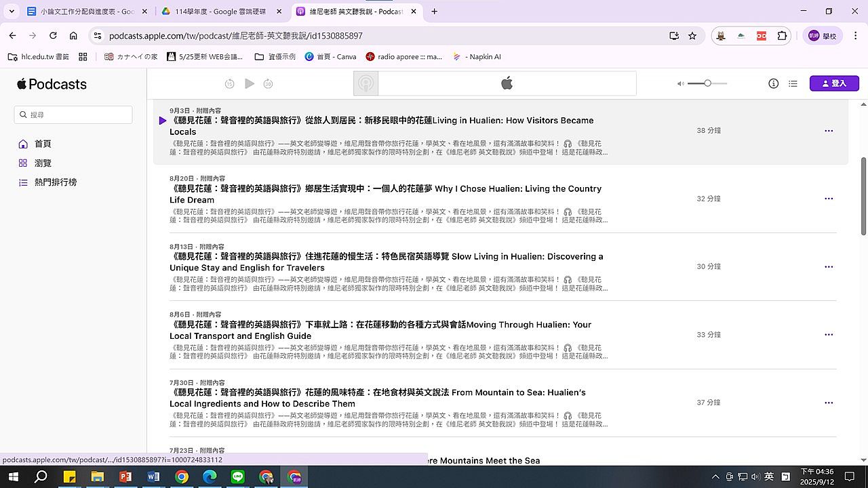Click the main play button in player bar
This screenshot has height=488, width=868.
(250, 83)
